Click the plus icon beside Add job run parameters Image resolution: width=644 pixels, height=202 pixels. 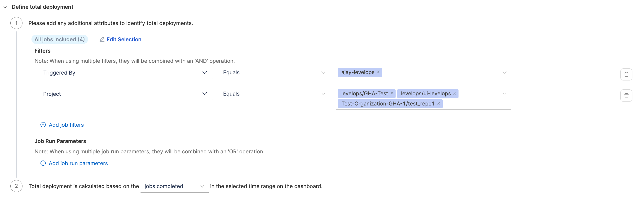click(43, 163)
